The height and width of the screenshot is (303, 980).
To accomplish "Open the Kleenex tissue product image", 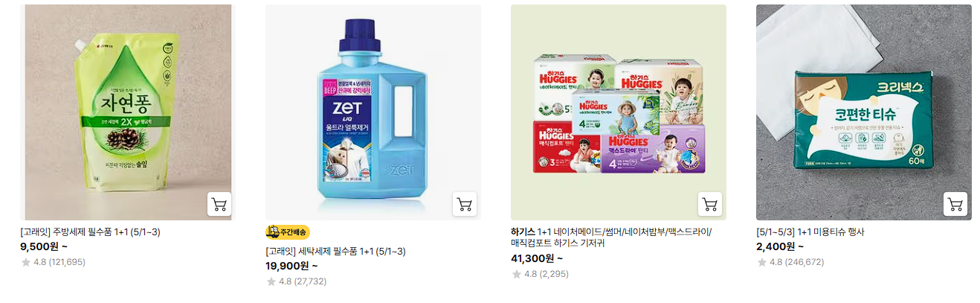I will [864, 112].
